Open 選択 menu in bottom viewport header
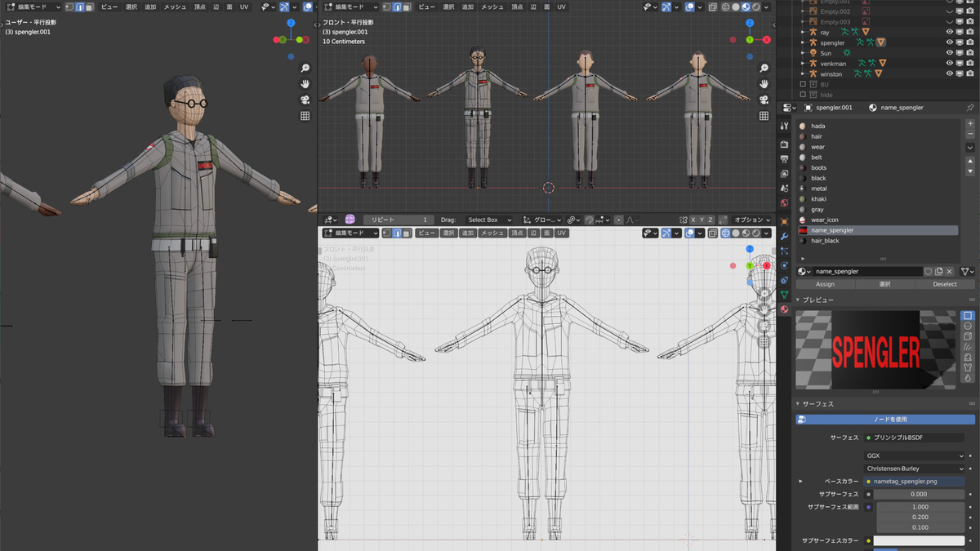Image resolution: width=980 pixels, height=551 pixels. pyautogui.click(x=448, y=233)
